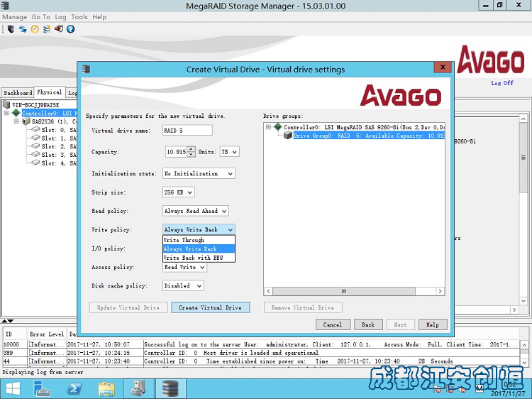Open the Tools menu
Image resolution: width=532 pixels, height=399 pixels.
(79, 17)
